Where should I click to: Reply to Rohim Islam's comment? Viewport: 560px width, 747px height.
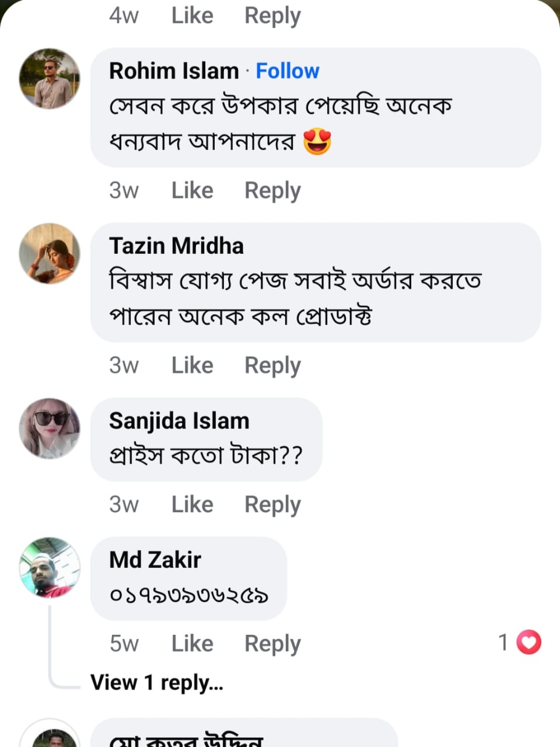pos(272,190)
